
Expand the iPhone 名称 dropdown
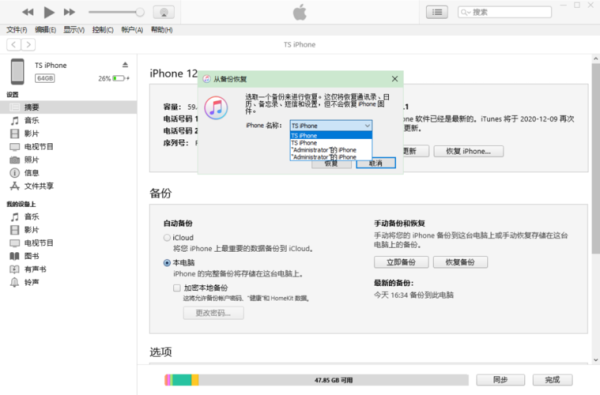coord(331,126)
